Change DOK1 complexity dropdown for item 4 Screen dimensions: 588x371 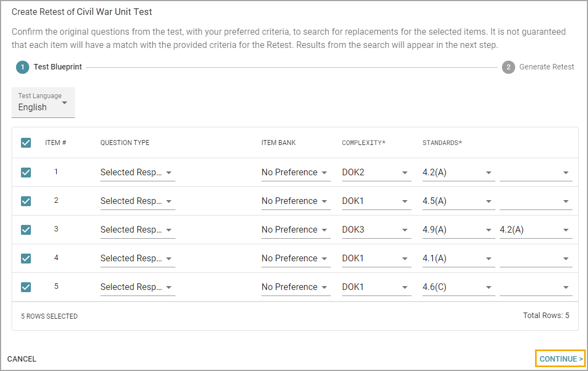click(x=377, y=259)
